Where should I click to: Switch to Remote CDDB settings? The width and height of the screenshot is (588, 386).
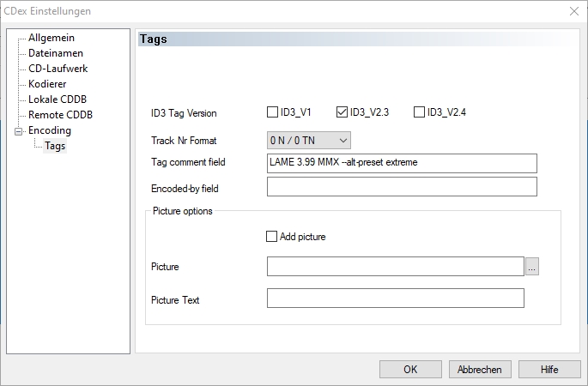60,115
